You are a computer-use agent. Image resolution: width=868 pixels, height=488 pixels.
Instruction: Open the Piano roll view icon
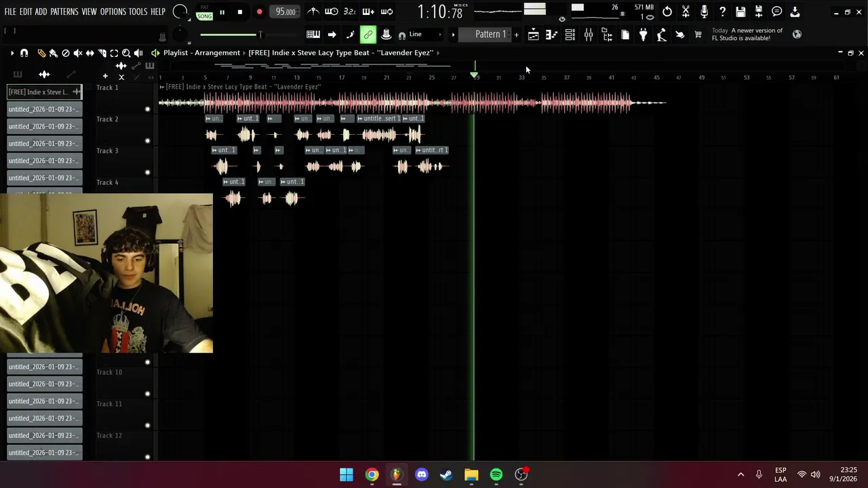pyautogui.click(x=552, y=35)
